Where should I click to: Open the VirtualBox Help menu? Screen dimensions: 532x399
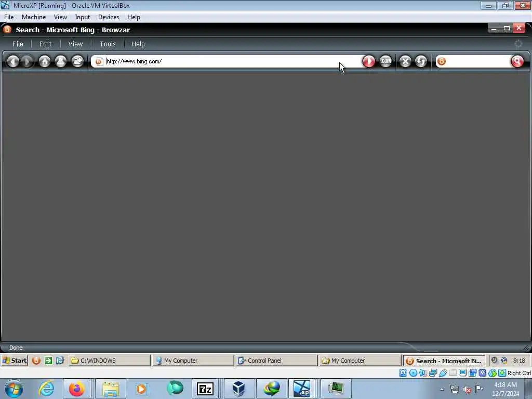(134, 17)
